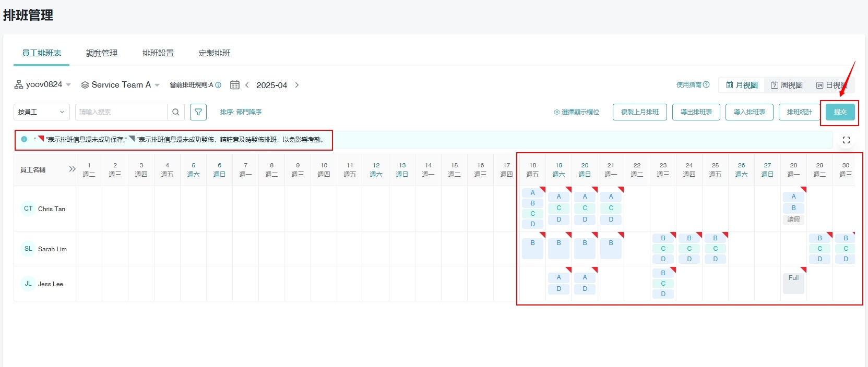Click the 提交 submit button
This screenshot has width=868, height=367.
tap(840, 112)
